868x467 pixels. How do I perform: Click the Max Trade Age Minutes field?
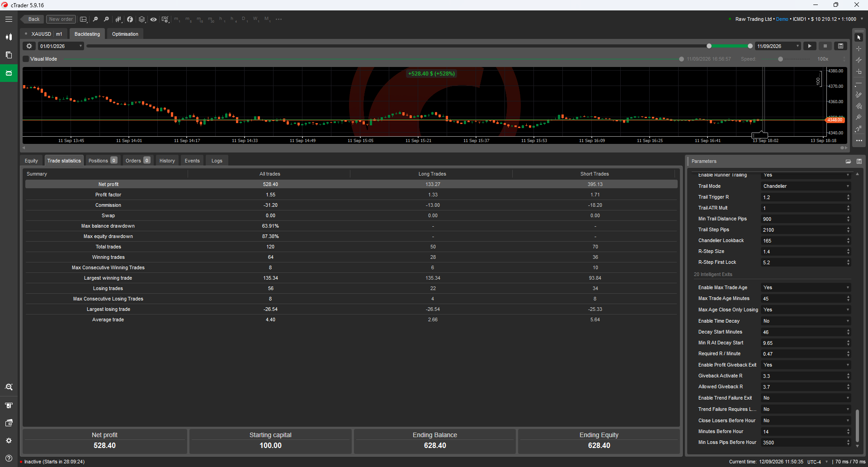click(x=803, y=299)
